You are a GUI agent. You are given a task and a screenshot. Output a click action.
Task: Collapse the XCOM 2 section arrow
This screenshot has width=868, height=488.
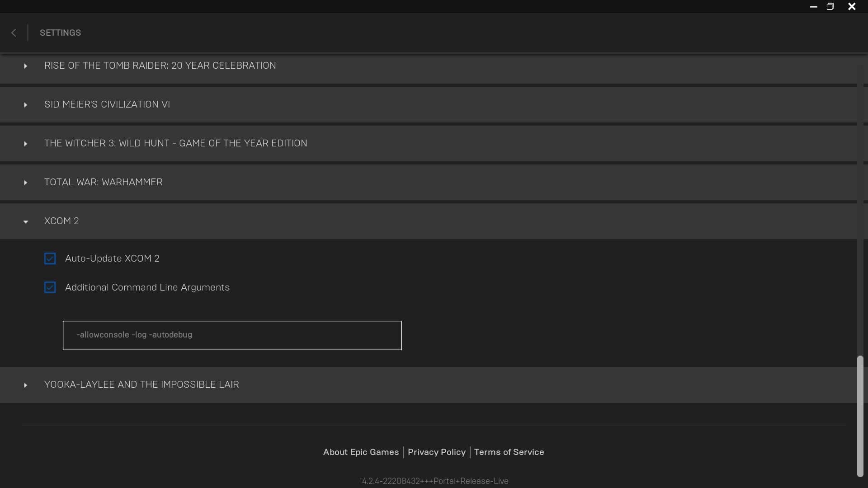click(x=25, y=221)
